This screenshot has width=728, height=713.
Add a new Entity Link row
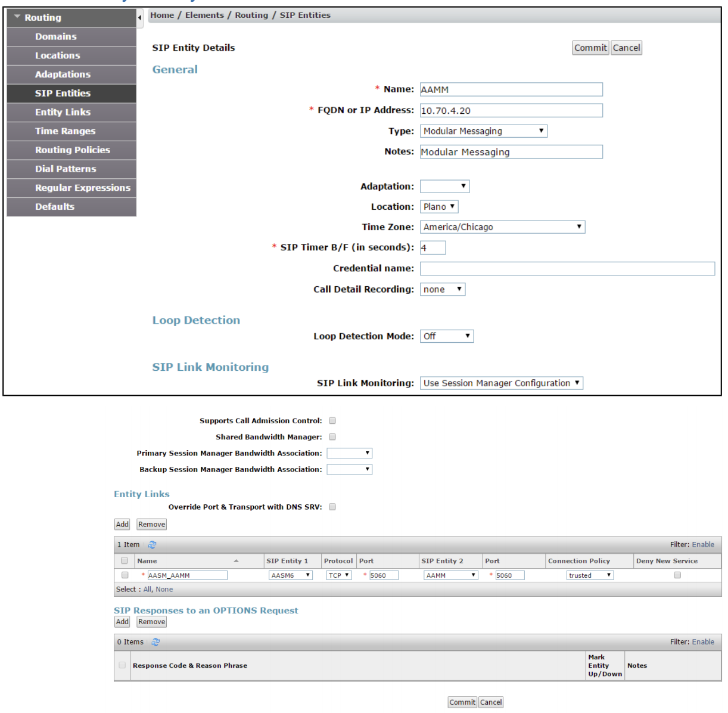tap(122, 524)
